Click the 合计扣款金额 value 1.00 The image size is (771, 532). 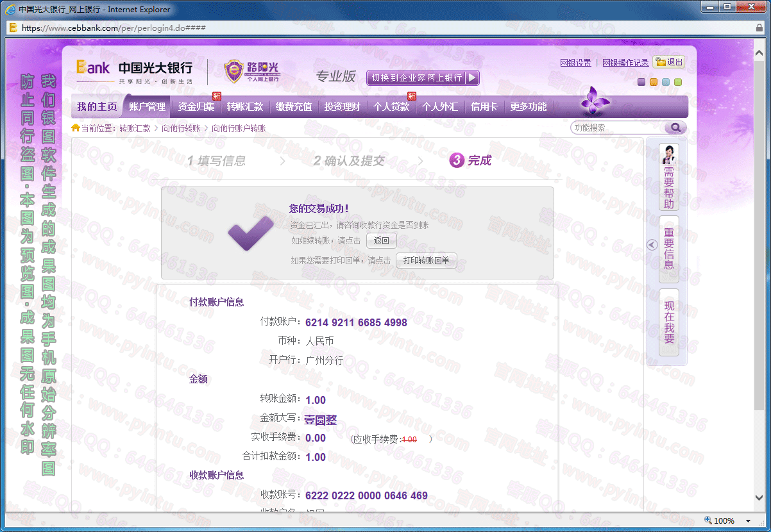316,457
